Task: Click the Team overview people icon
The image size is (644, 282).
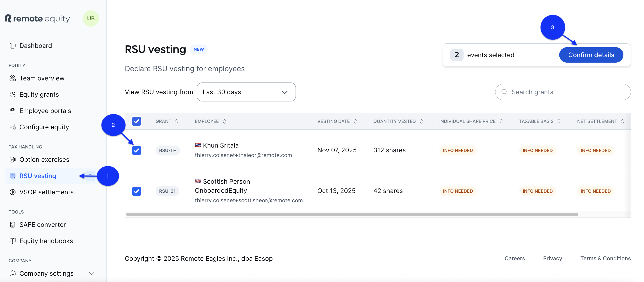Action: (12, 78)
